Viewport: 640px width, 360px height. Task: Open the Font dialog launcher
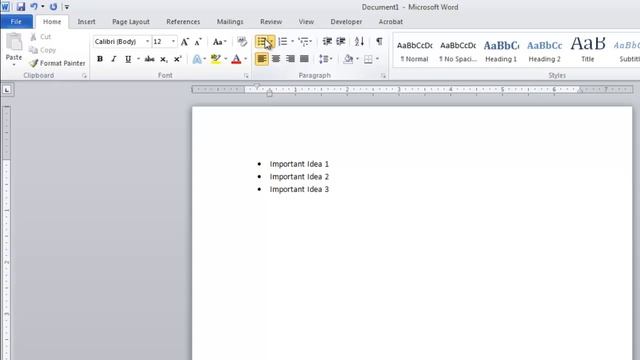246,76
